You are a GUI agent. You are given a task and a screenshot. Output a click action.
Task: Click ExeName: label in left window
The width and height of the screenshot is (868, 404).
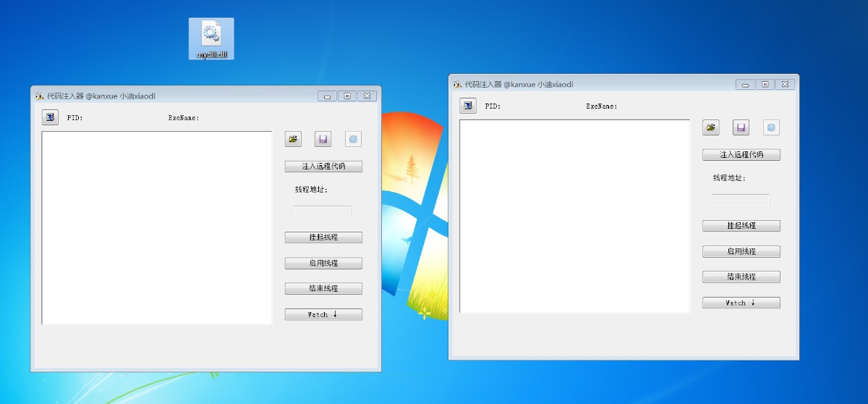click(184, 118)
